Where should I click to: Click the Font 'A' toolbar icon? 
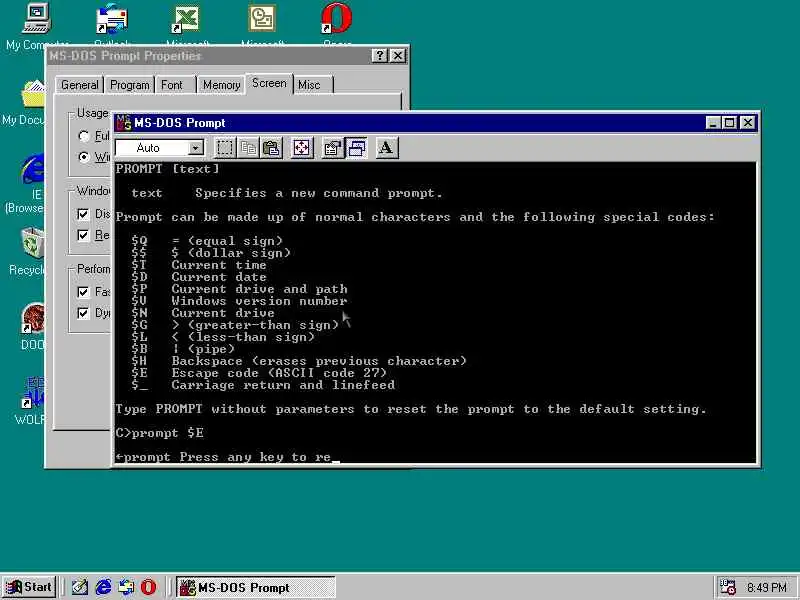387,148
